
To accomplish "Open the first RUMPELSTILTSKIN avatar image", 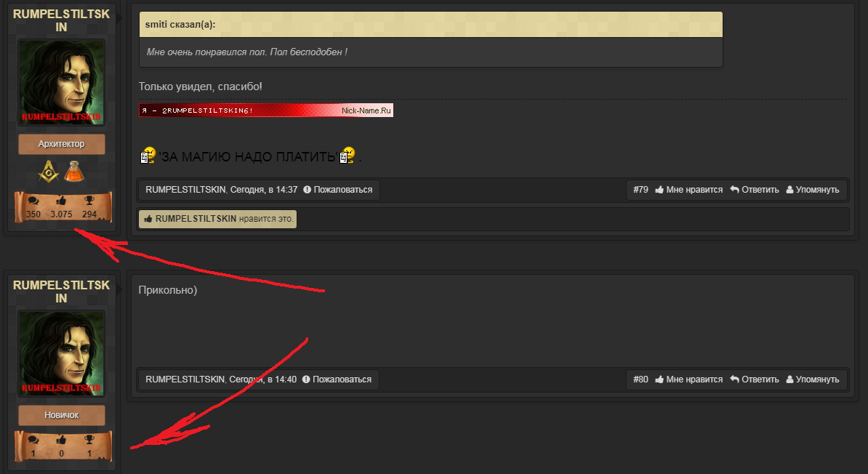I will pos(62,82).
